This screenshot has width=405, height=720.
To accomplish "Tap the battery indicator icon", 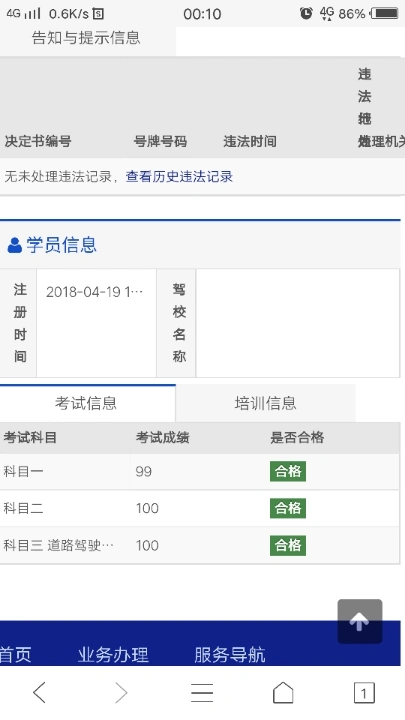I will click(385, 13).
